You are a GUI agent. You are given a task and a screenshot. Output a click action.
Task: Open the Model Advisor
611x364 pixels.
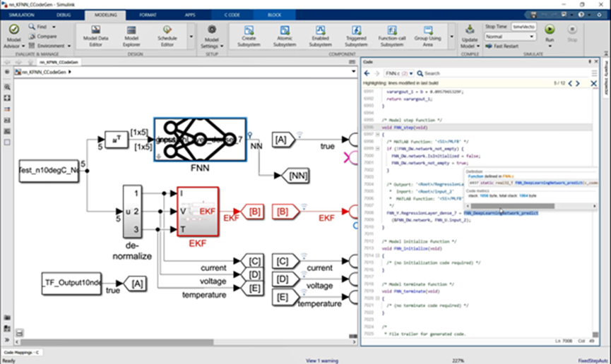pyautogui.click(x=13, y=36)
